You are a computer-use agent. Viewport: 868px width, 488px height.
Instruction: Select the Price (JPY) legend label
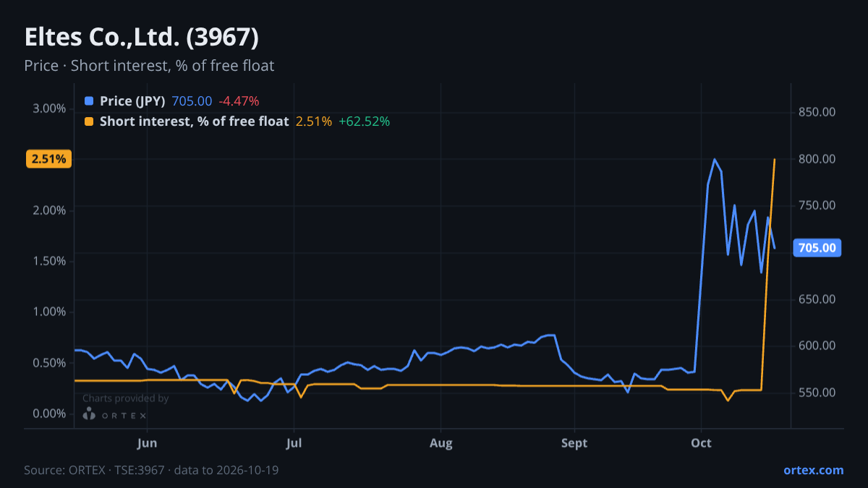pyautogui.click(x=133, y=101)
